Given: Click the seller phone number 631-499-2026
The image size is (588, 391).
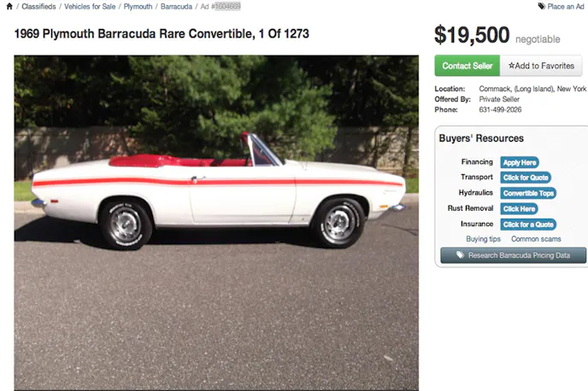Looking at the screenshot, I should (499, 109).
